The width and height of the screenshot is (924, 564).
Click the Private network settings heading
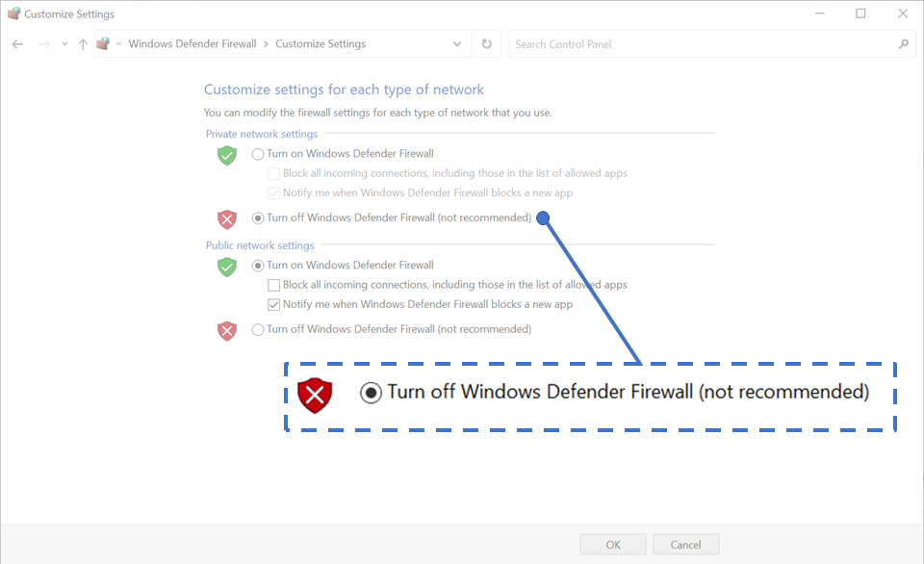point(262,134)
